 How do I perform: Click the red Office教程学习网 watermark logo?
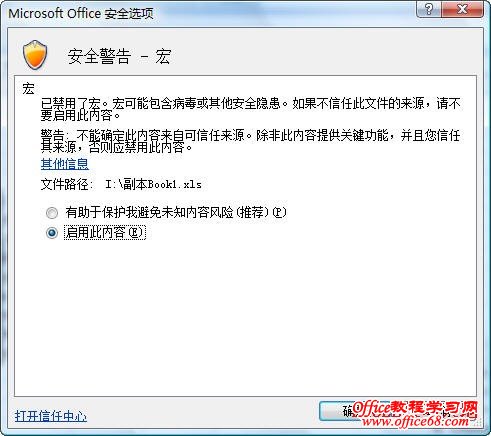[415, 408]
